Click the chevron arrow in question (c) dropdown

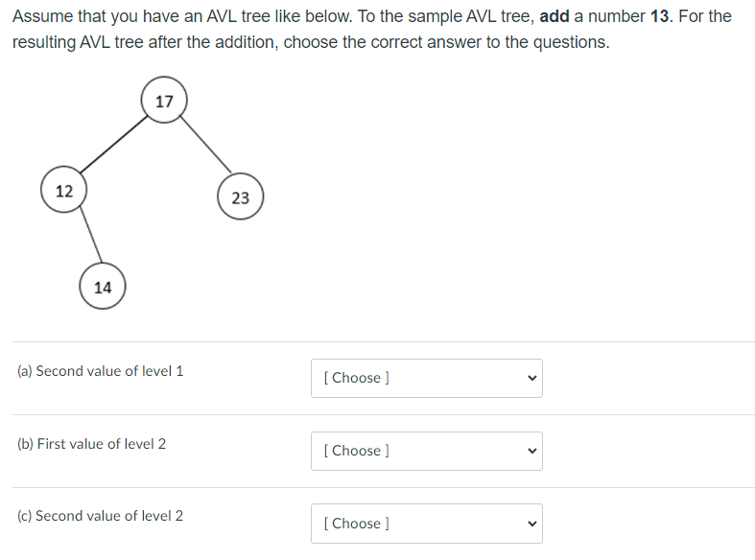[532, 524]
